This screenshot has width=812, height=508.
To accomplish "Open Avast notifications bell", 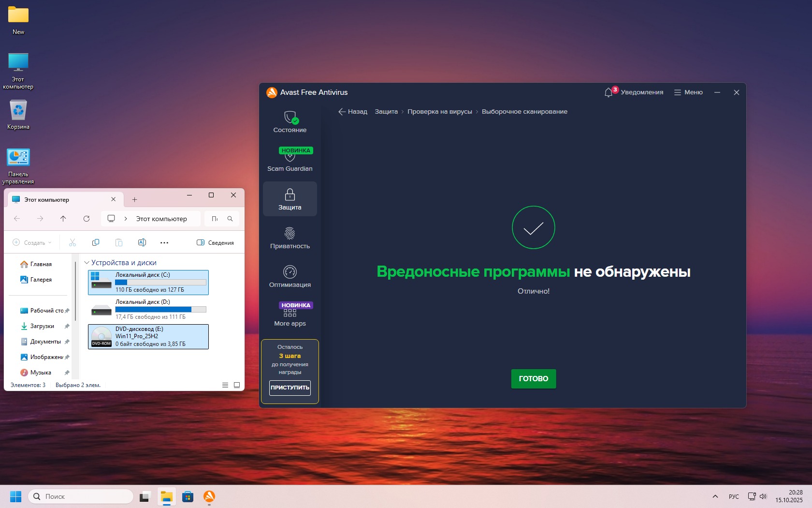I will 609,92.
